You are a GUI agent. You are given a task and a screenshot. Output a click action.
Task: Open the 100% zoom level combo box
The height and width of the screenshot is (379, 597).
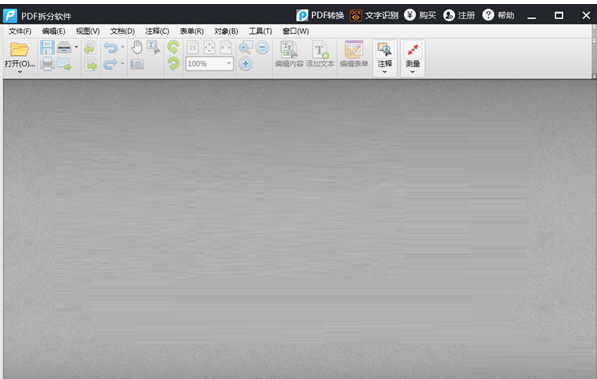coord(209,64)
